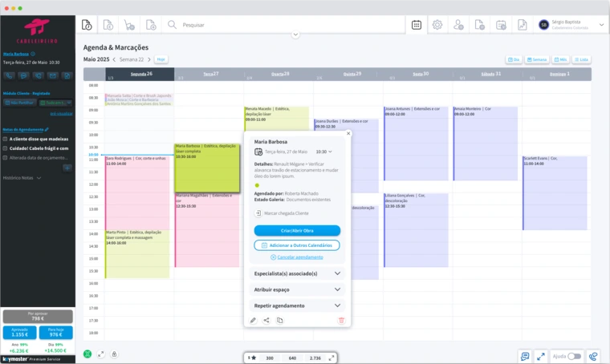Open the 10:30 time dropdown in popup

323,151
